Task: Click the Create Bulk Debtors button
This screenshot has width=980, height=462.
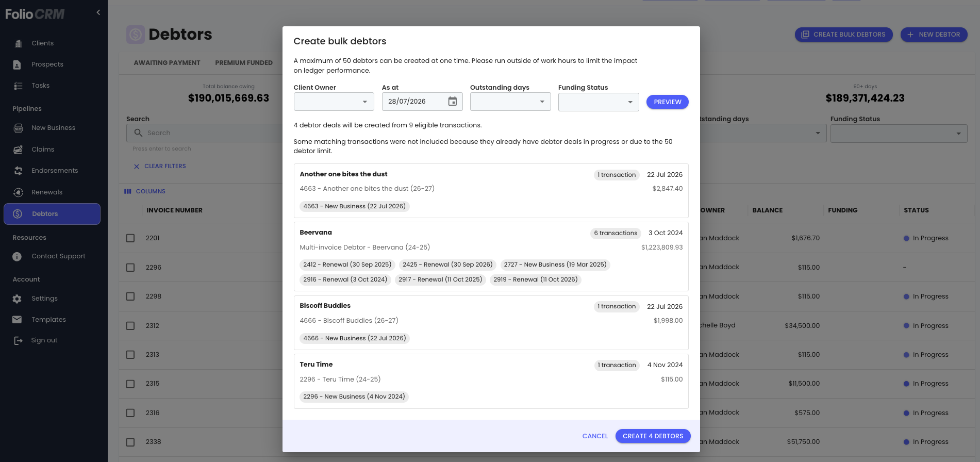Action: click(843, 35)
